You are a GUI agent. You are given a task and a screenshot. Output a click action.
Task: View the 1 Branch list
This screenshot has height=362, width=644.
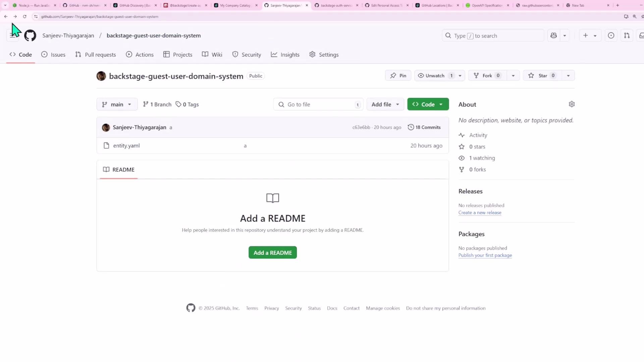[x=157, y=104]
